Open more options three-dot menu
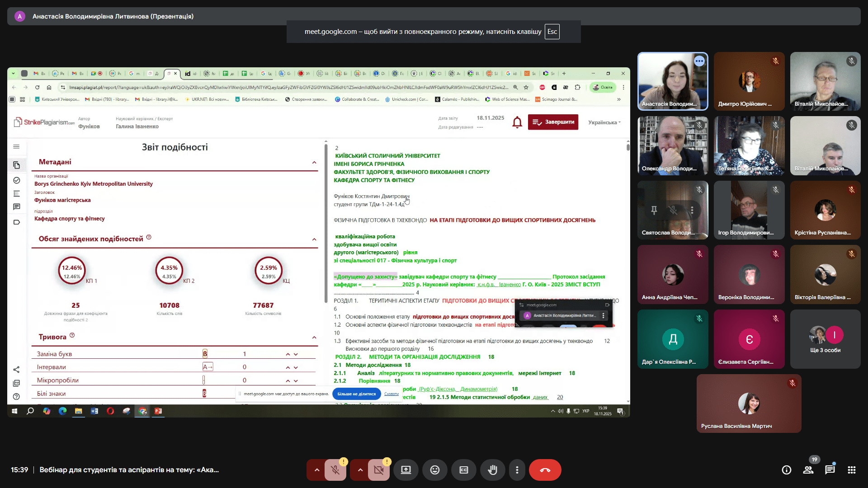The height and width of the screenshot is (488, 868). click(517, 470)
